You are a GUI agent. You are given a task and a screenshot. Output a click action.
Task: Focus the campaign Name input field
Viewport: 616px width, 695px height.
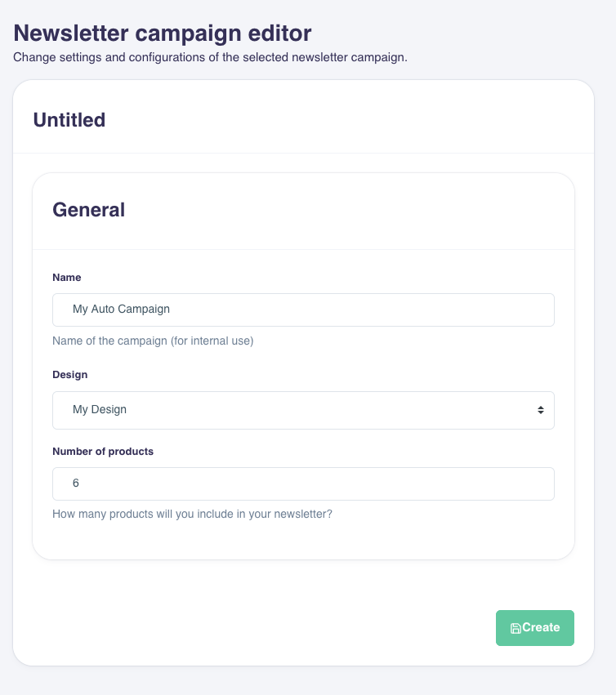click(x=303, y=310)
